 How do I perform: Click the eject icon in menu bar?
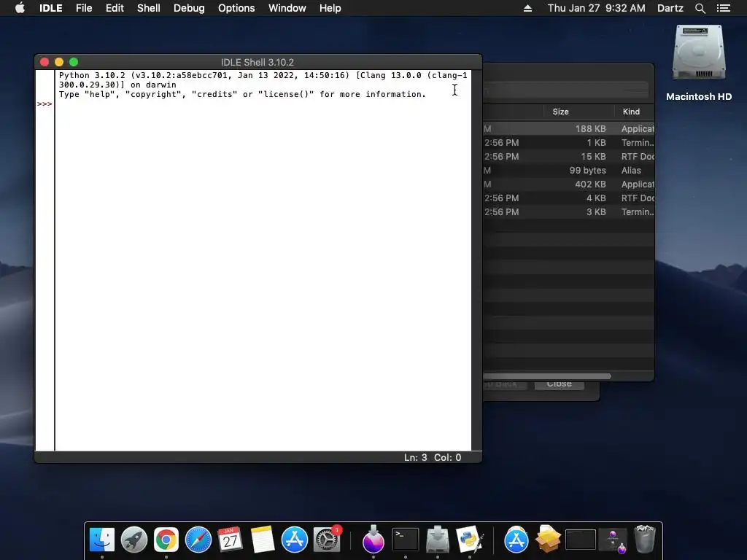click(x=527, y=8)
